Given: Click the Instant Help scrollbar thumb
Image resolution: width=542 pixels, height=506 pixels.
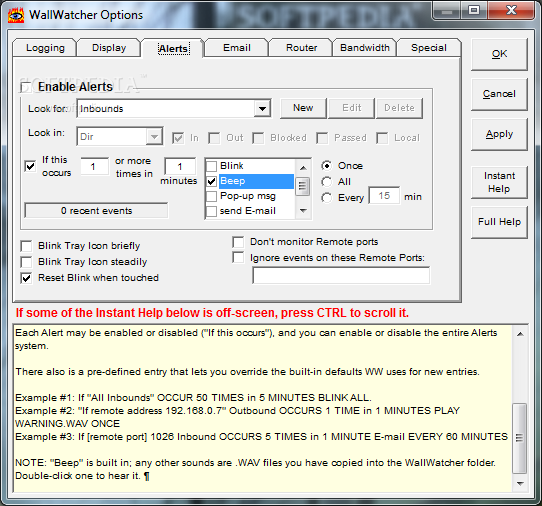Looking at the screenshot, I should click(520, 438).
